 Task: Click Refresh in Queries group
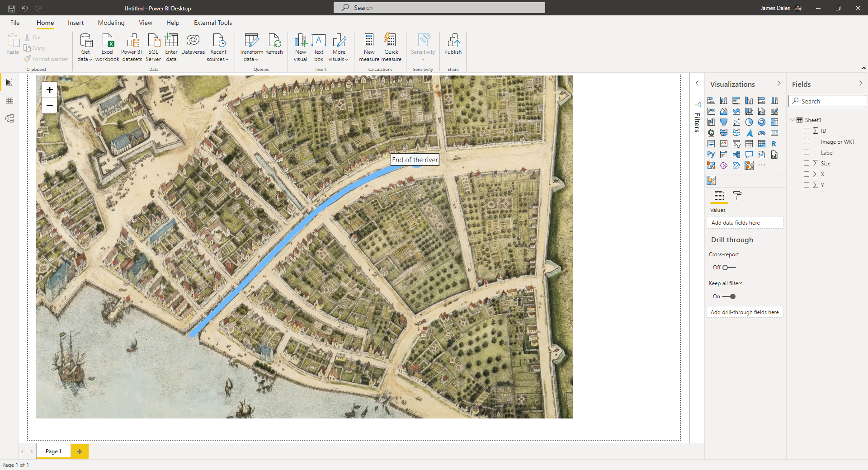click(x=274, y=44)
